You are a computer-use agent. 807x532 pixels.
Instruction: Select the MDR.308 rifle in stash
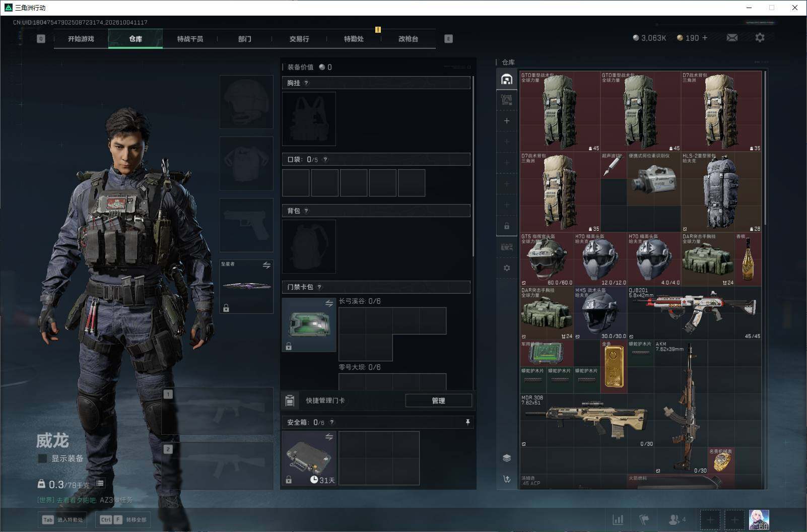tap(587, 421)
